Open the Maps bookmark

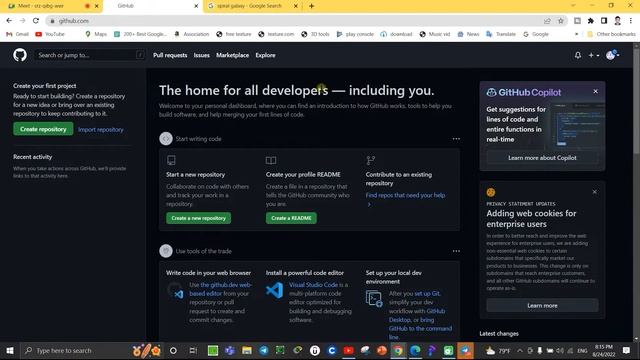pyautogui.click(x=96, y=34)
